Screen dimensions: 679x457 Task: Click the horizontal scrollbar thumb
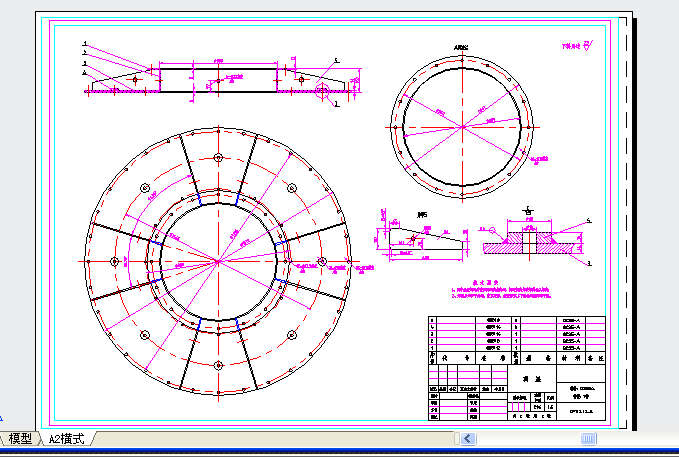[x=588, y=439]
